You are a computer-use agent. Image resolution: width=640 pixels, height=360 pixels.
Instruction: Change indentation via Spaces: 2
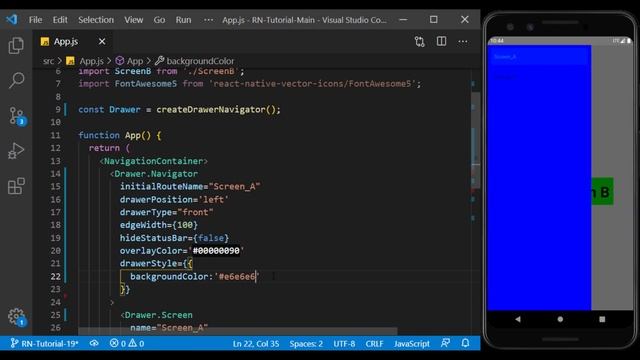tap(306, 344)
